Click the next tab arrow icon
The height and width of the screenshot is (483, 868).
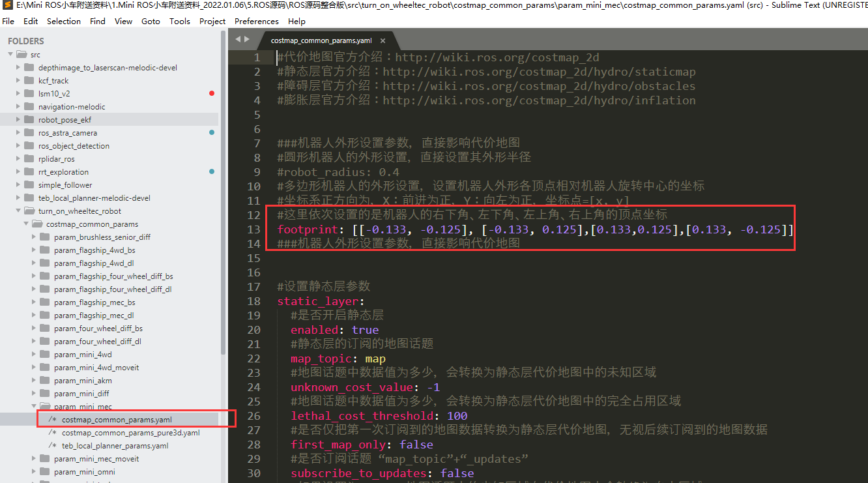coord(246,39)
